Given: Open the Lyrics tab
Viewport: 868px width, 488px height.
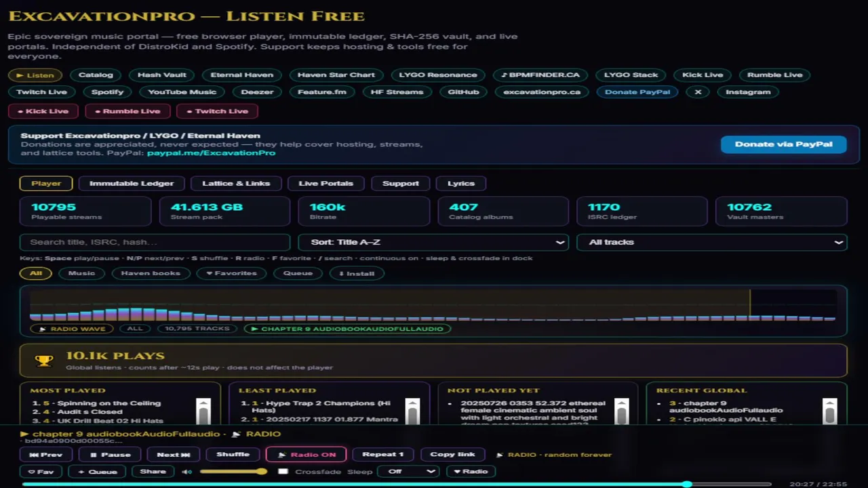Looking at the screenshot, I should (461, 183).
